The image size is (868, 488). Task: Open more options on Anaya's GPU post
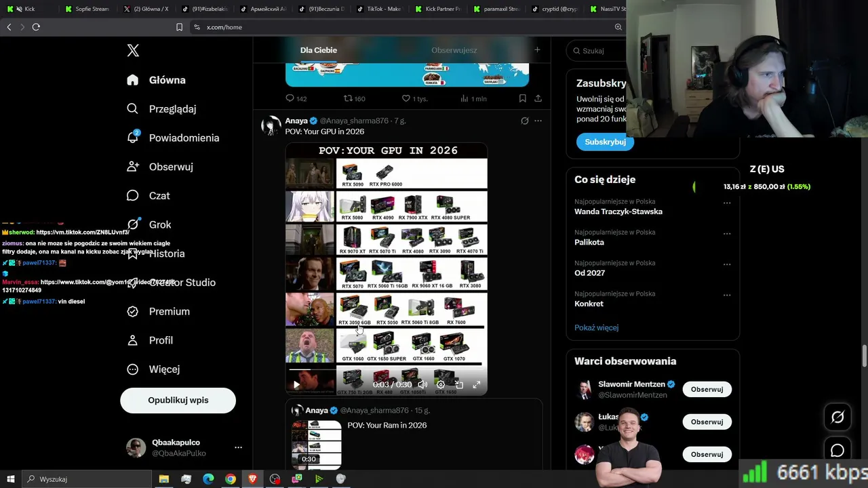[x=538, y=121]
